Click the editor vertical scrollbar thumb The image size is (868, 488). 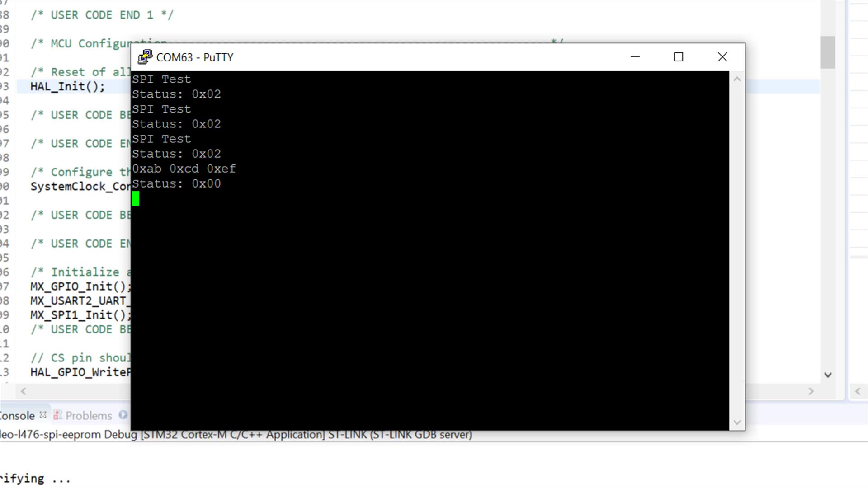pos(827,52)
